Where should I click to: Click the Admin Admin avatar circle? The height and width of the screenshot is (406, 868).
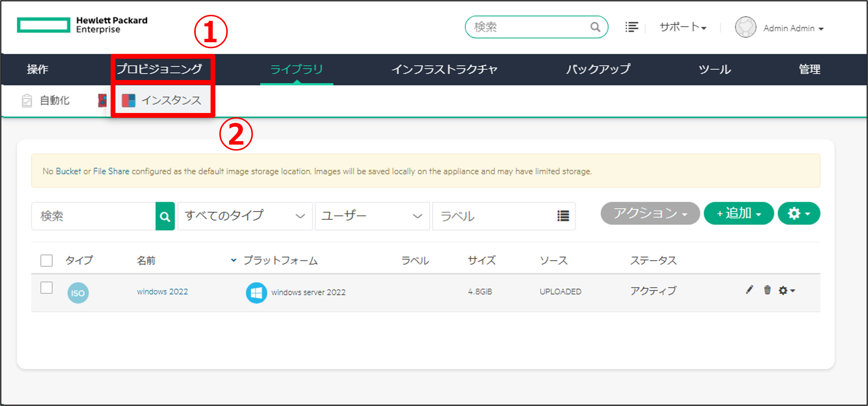pyautogui.click(x=745, y=28)
